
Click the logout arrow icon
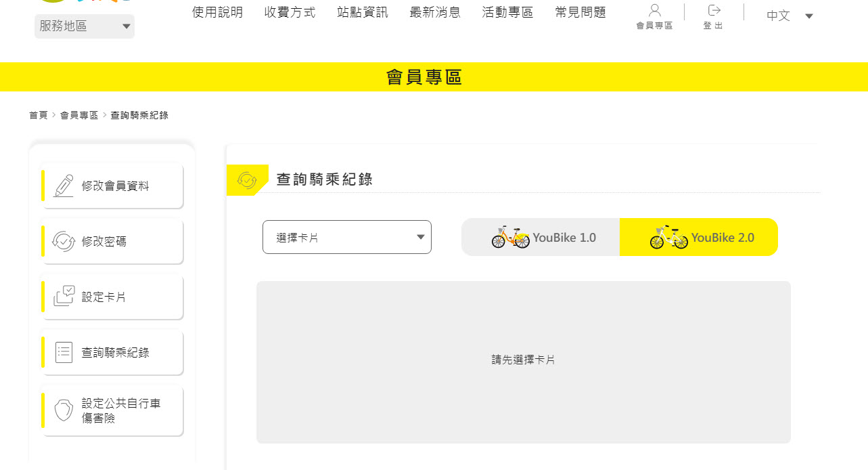tap(714, 10)
